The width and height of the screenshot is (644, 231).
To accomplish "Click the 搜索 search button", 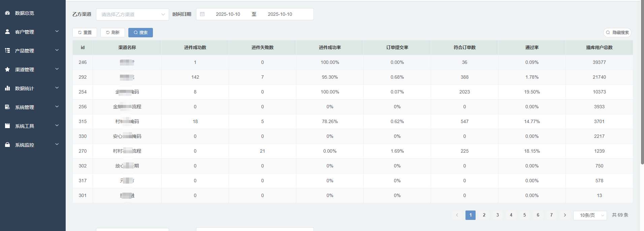I will (140, 33).
